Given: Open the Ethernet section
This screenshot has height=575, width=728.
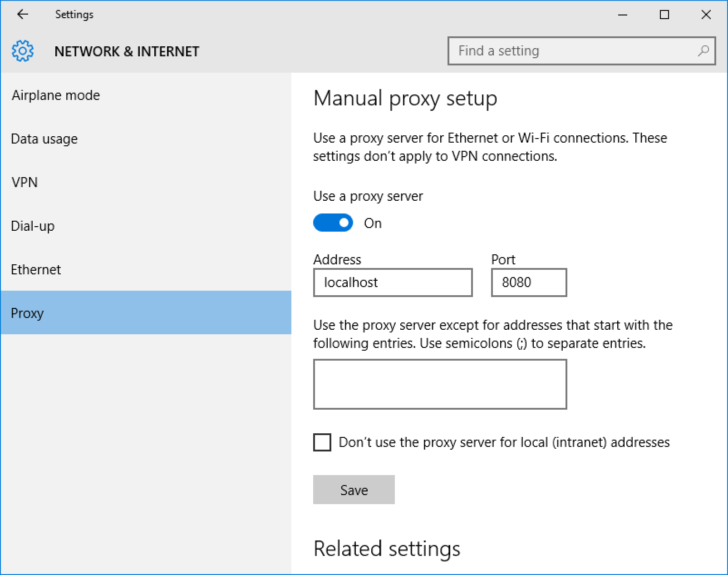Looking at the screenshot, I should click(x=146, y=269).
